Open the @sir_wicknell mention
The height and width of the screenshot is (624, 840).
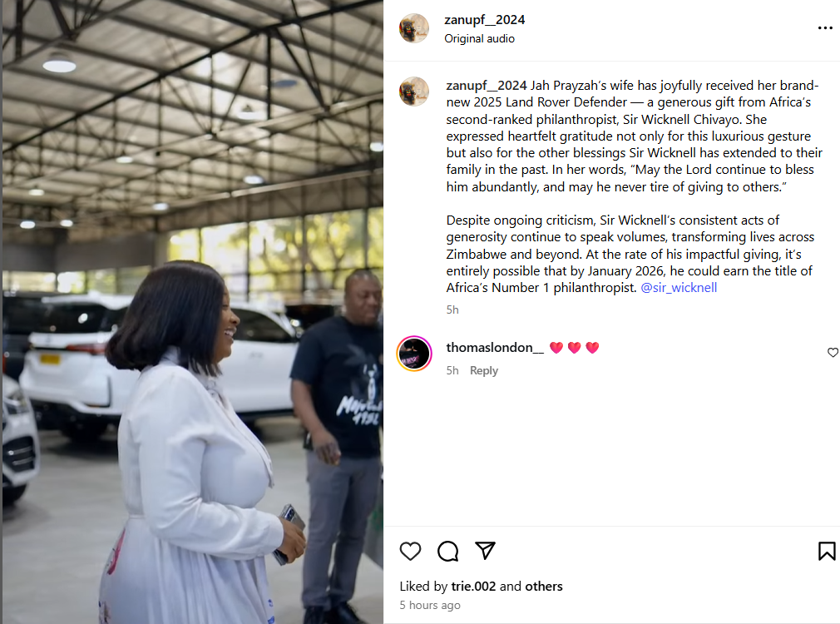(x=679, y=288)
